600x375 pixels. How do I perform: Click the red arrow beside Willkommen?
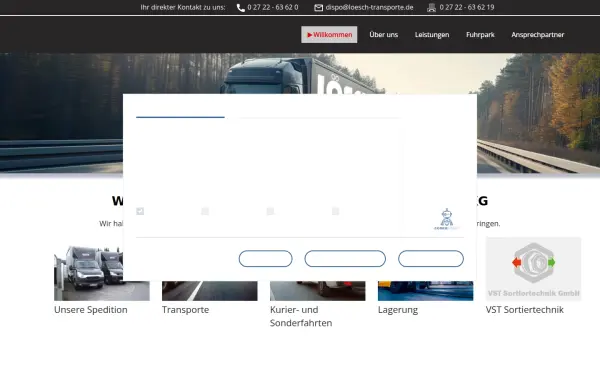click(310, 35)
